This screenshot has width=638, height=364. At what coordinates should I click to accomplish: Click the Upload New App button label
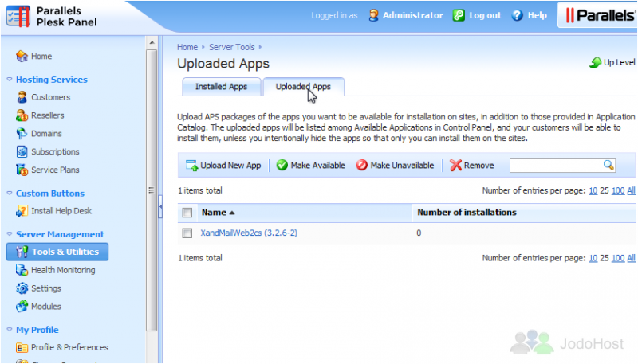click(x=230, y=166)
